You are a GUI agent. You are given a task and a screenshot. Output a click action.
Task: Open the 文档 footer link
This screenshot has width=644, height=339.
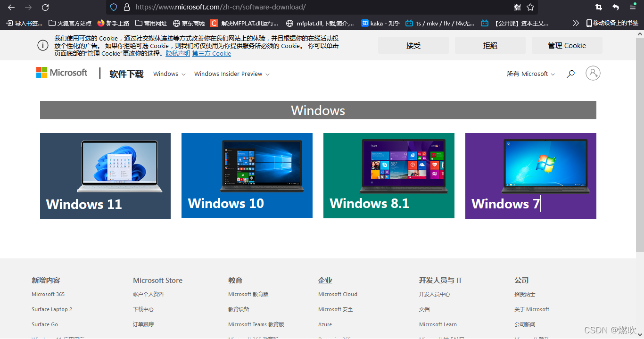(x=424, y=309)
